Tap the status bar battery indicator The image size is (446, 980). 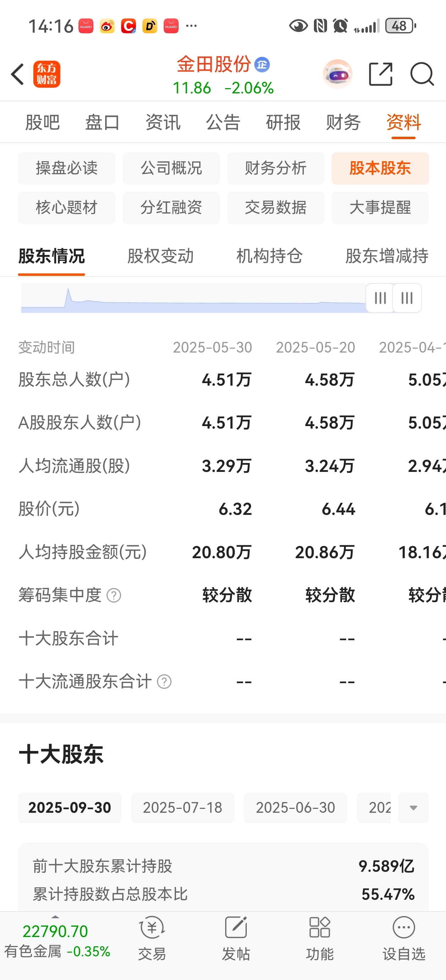tap(400, 26)
